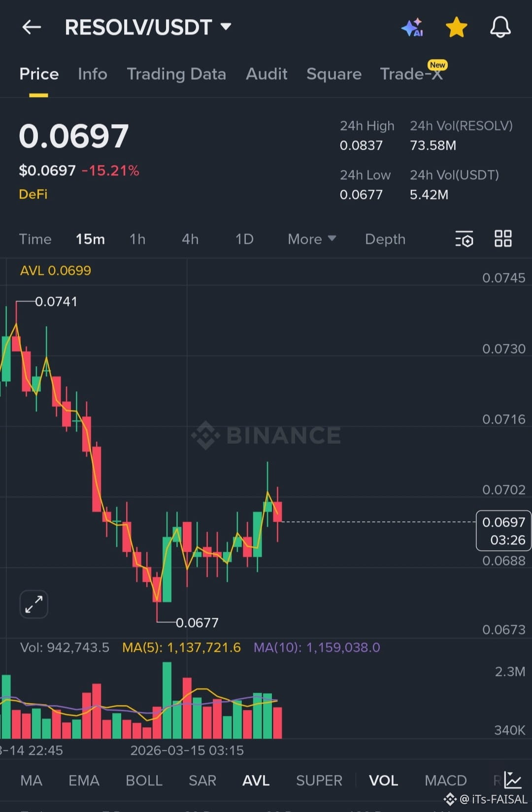Open the Audit tab

coord(266,74)
